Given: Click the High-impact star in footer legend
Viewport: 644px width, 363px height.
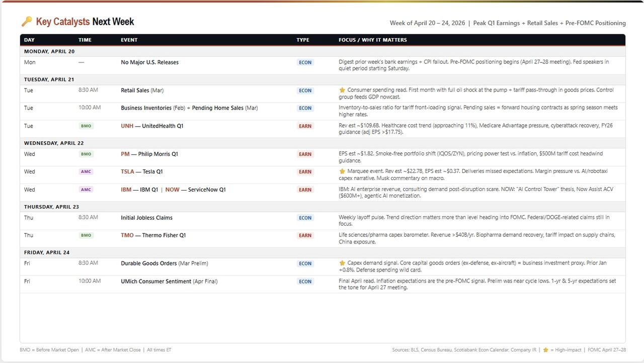Looking at the screenshot, I should pos(545,350).
